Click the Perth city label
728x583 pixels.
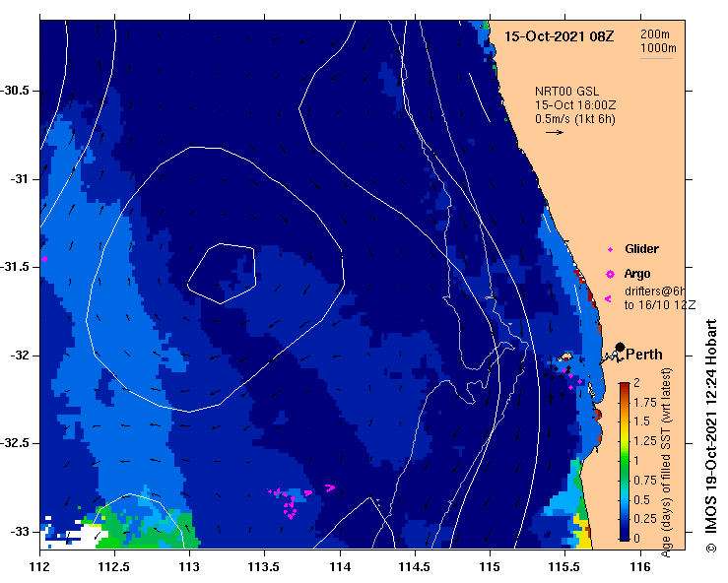(644, 355)
